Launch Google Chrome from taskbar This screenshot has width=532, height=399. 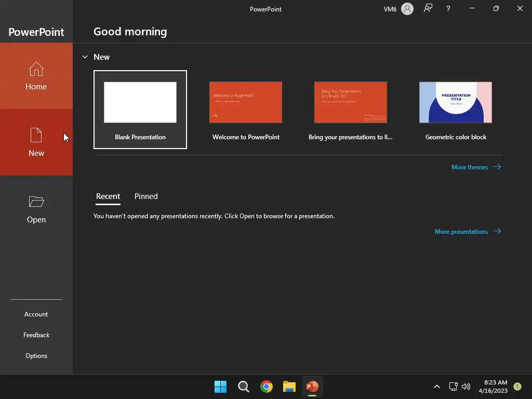(x=267, y=387)
